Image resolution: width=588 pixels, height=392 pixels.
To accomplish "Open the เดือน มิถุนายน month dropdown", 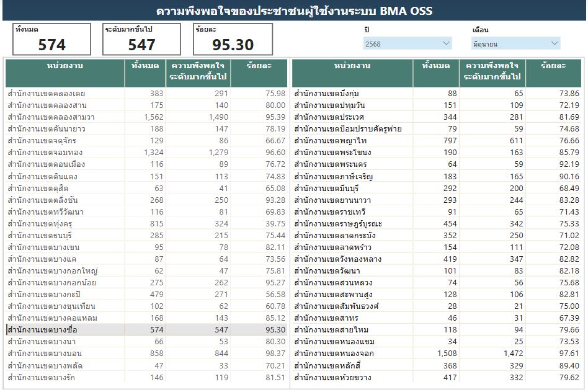I will click(515, 43).
